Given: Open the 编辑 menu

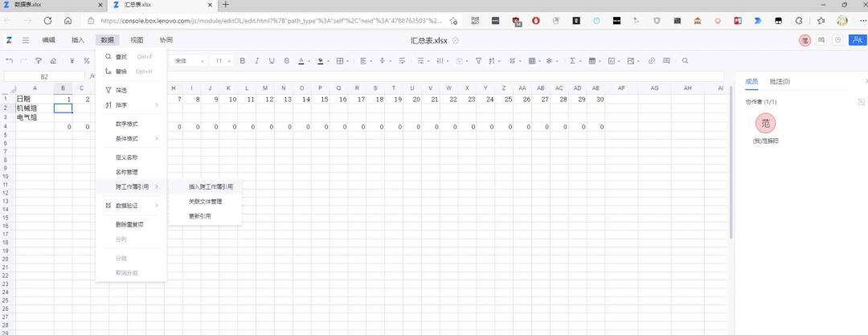Looking at the screenshot, I should point(49,40).
